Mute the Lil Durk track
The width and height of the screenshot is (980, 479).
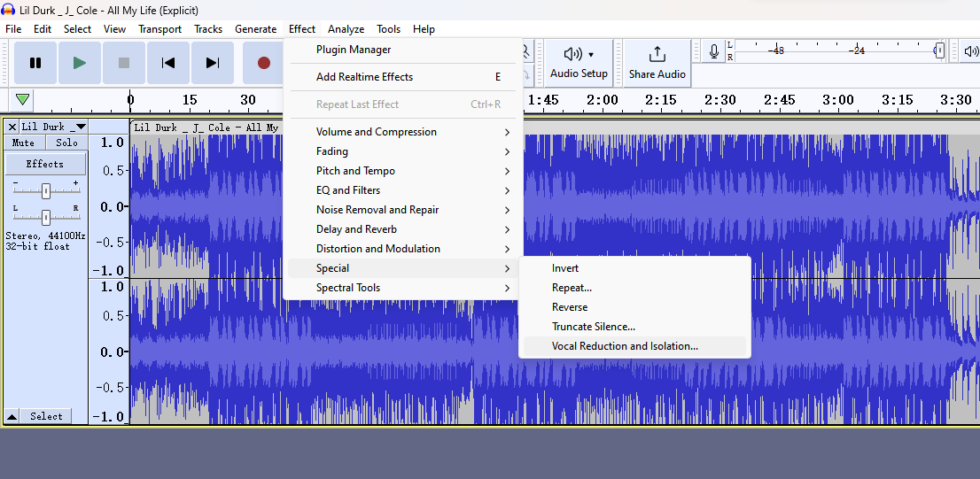23,143
